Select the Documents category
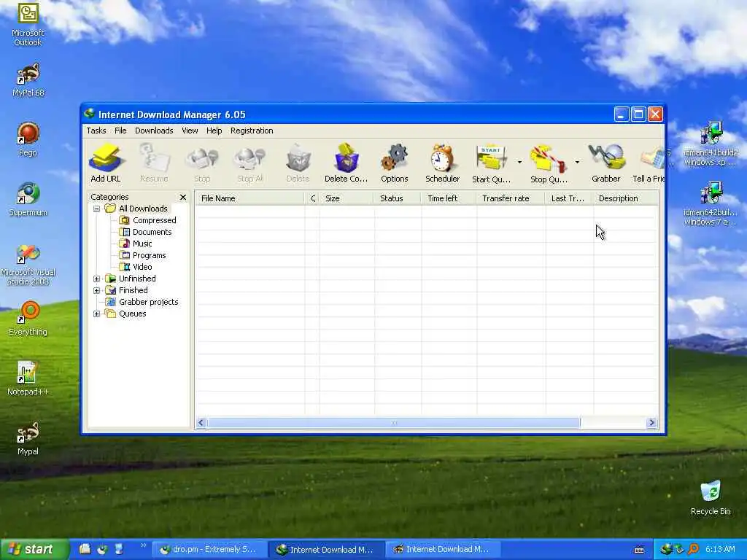 tap(145, 232)
